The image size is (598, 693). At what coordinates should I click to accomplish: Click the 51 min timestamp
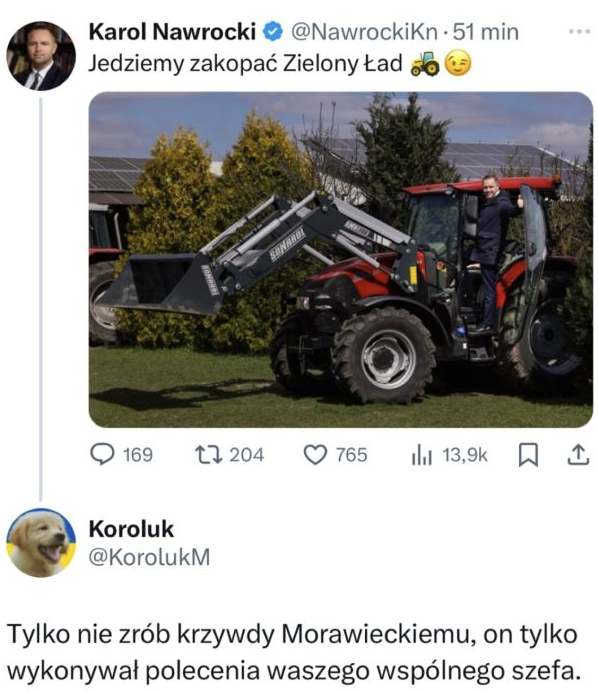[x=486, y=32]
